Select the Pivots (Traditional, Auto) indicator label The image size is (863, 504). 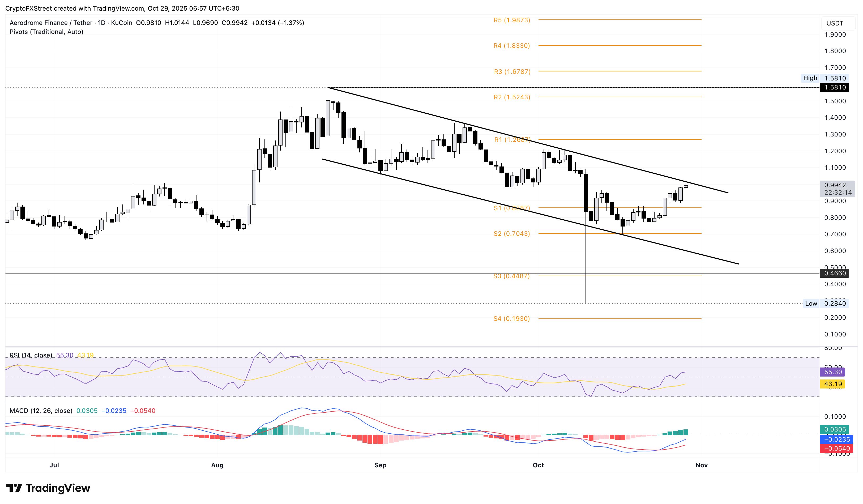(x=46, y=32)
